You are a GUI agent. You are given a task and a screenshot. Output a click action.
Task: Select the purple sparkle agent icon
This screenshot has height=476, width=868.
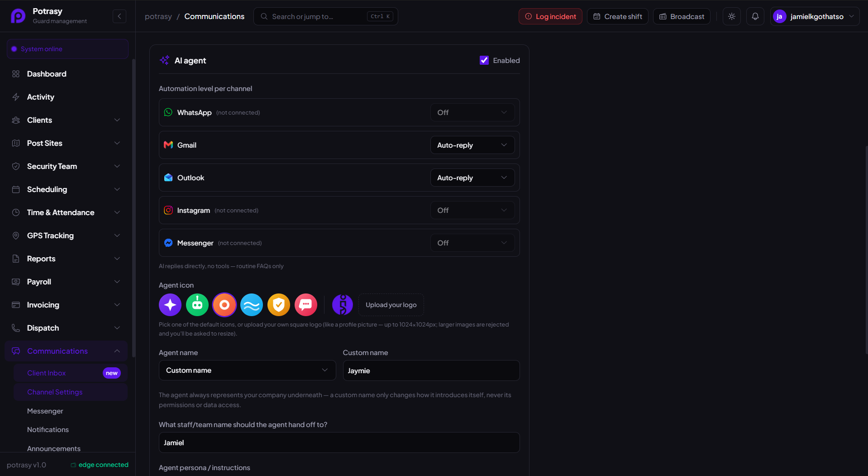(170, 305)
